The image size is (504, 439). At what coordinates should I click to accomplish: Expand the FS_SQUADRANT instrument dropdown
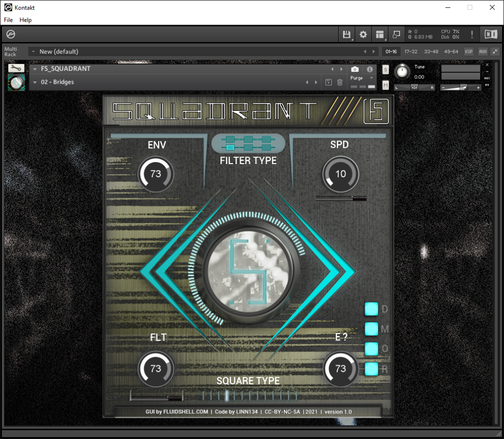[x=35, y=69]
